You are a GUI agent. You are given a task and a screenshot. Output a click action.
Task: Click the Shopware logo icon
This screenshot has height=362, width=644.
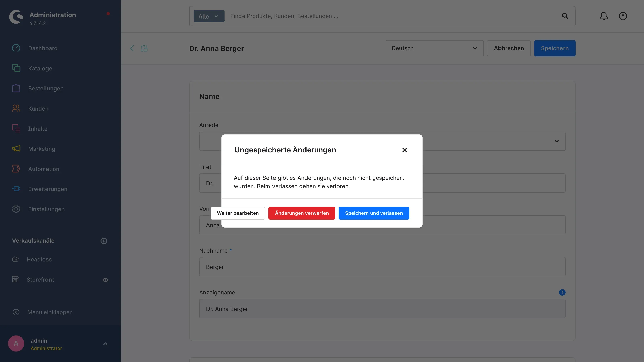(16, 17)
